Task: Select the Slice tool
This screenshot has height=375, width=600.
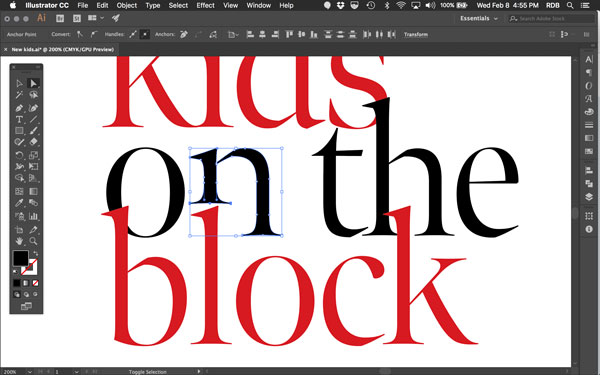Action: 33,230
